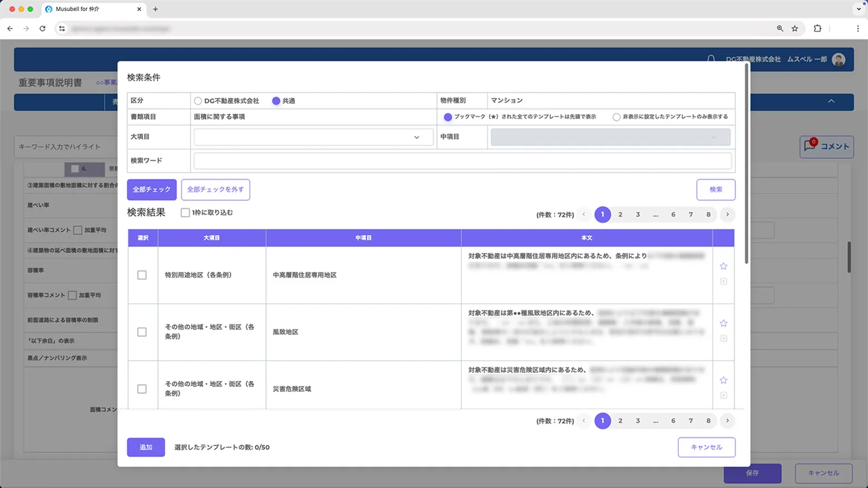Click the hide icon under 風致地区 star
Screen dimensions: 868x488
coord(723,338)
